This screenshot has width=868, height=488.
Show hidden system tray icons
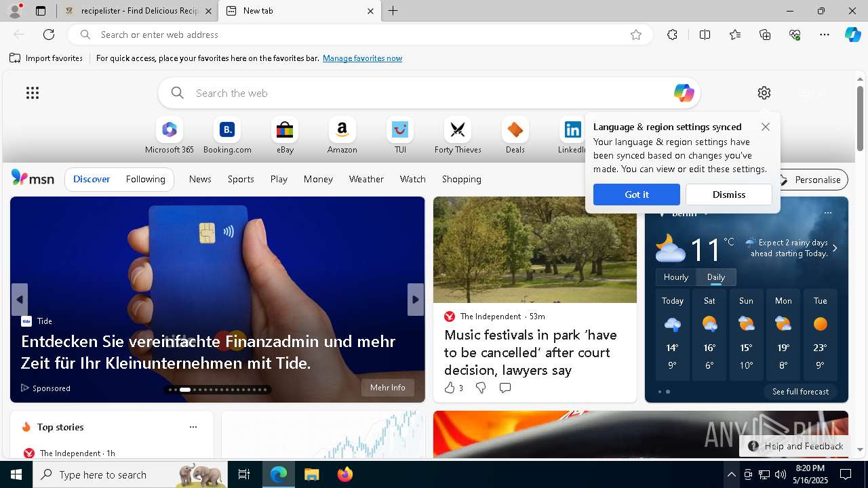tap(731, 474)
